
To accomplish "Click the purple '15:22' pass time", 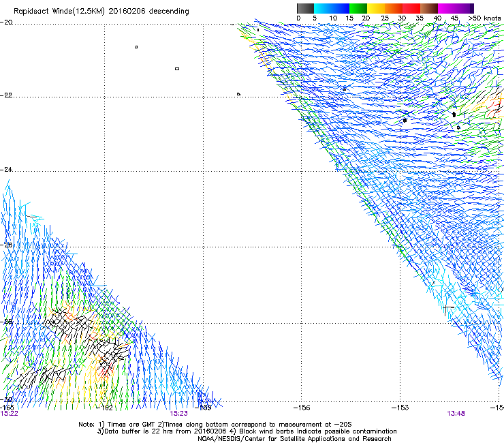I will pyautogui.click(x=10, y=414).
